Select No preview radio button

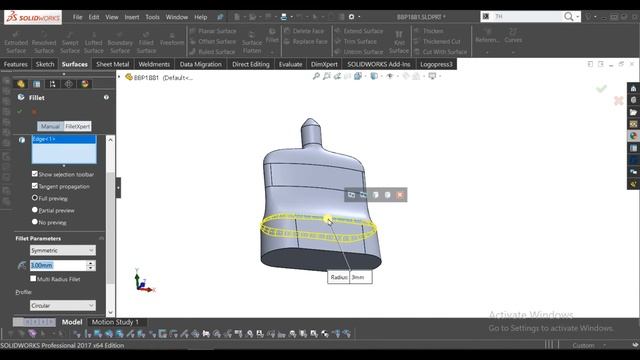(x=35, y=222)
